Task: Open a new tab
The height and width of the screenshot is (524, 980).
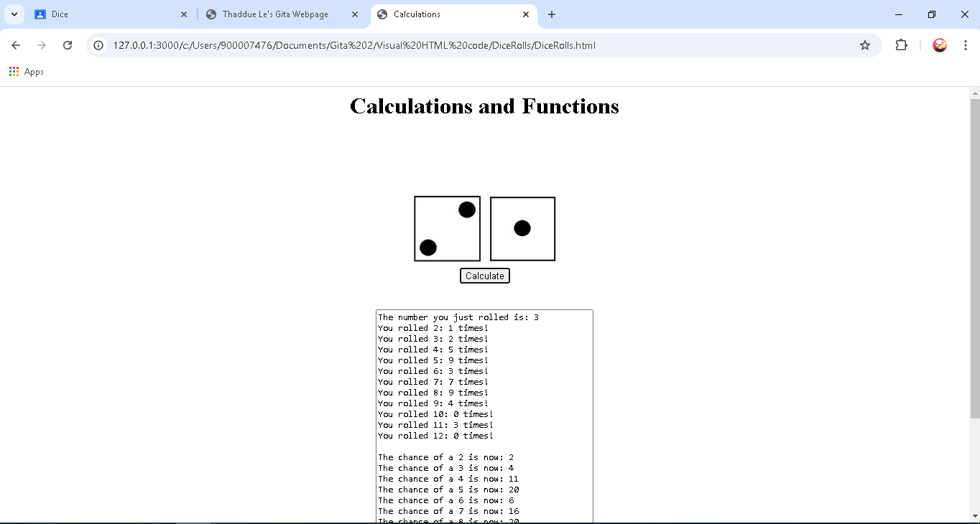Action: coord(552,14)
